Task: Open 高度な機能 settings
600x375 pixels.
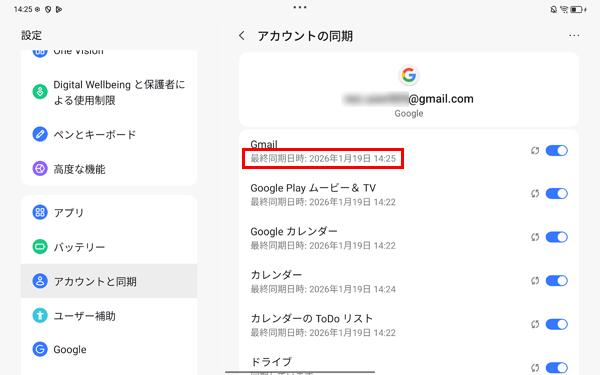Action: pyautogui.click(x=109, y=169)
